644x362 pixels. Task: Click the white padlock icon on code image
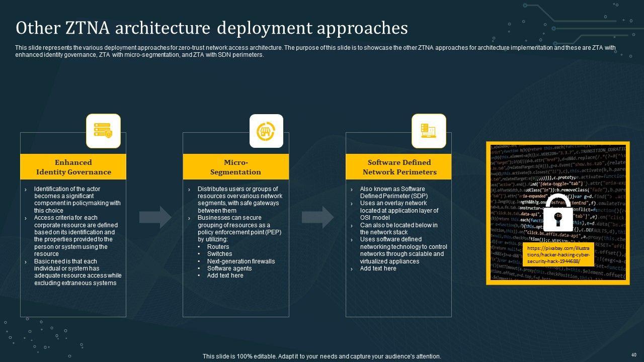[x=557, y=213]
